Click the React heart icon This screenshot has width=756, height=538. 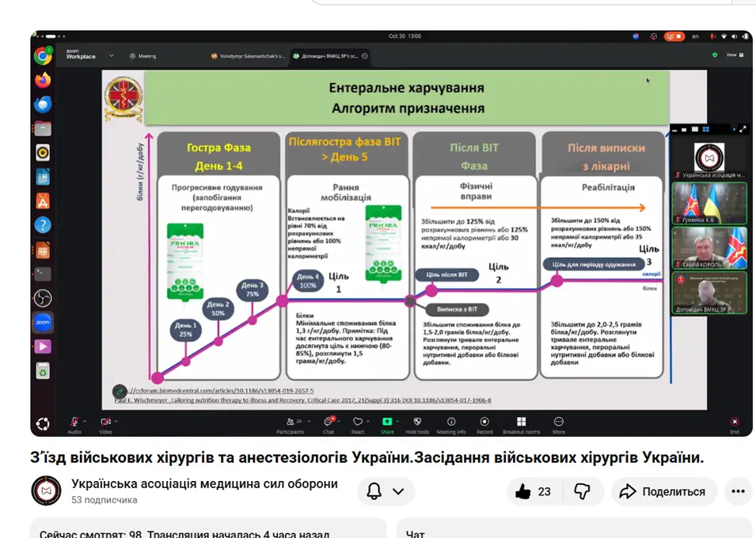357,422
